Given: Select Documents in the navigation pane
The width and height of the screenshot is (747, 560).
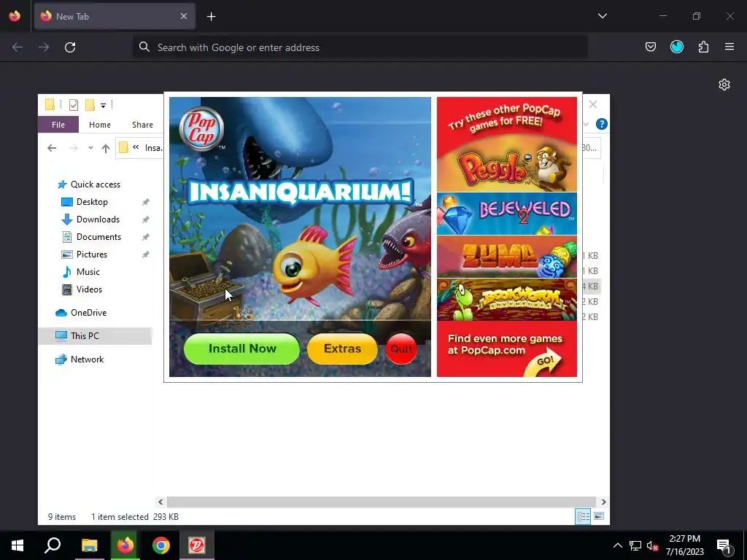Looking at the screenshot, I should tap(98, 237).
